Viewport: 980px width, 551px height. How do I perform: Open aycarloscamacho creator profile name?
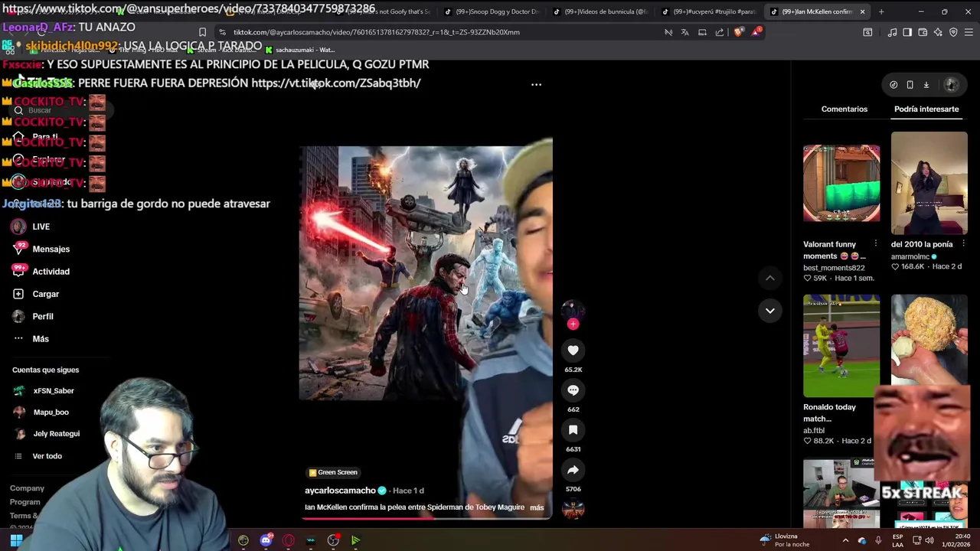click(340, 491)
